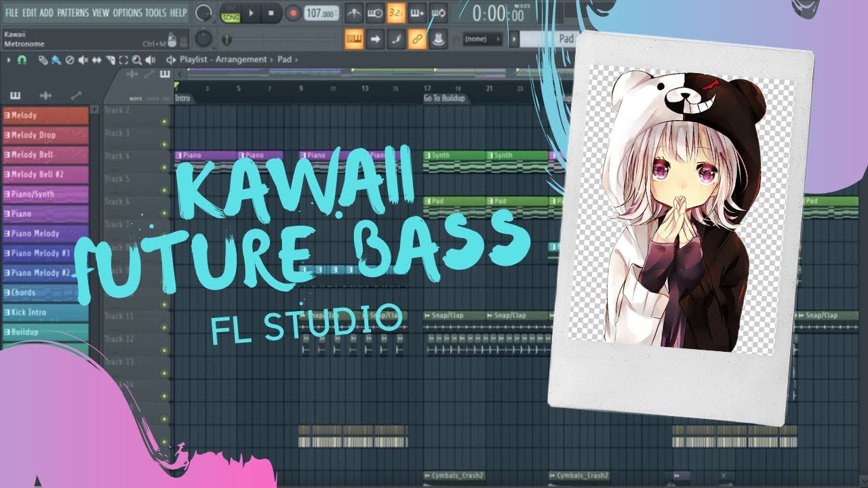Show audio clips waveform tab in picker

coord(45,96)
